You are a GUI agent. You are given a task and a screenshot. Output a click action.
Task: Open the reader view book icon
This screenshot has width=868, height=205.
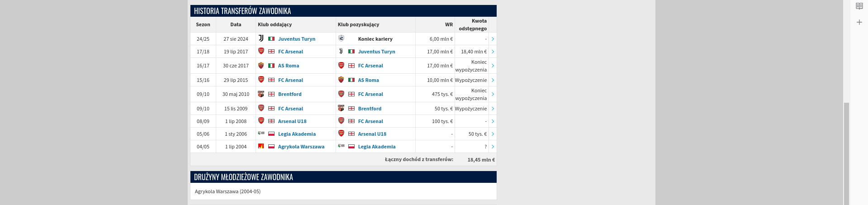(859, 6)
